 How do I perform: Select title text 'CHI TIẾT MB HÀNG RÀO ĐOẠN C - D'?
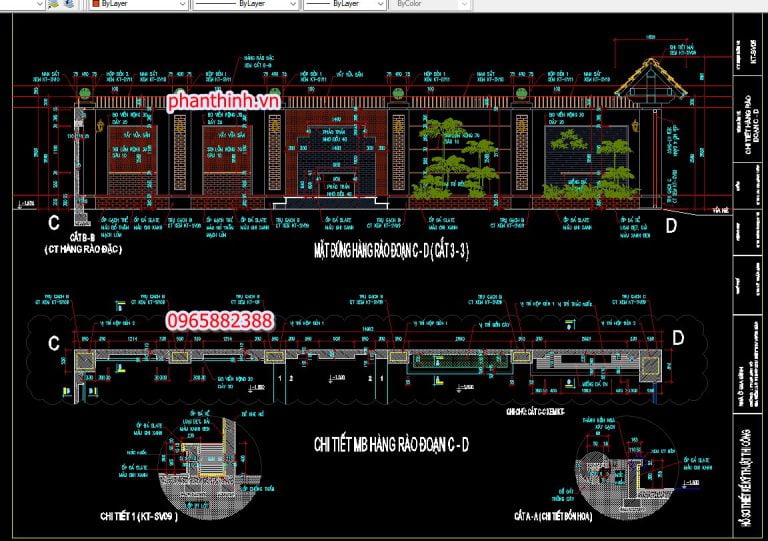391,445
